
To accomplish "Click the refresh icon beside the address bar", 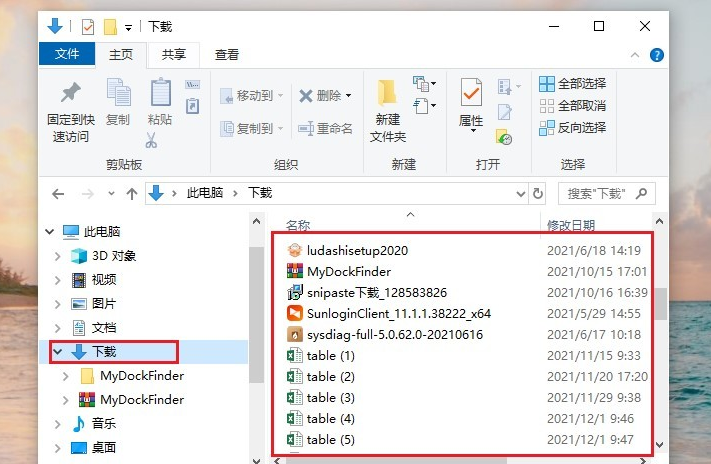I will point(538,193).
